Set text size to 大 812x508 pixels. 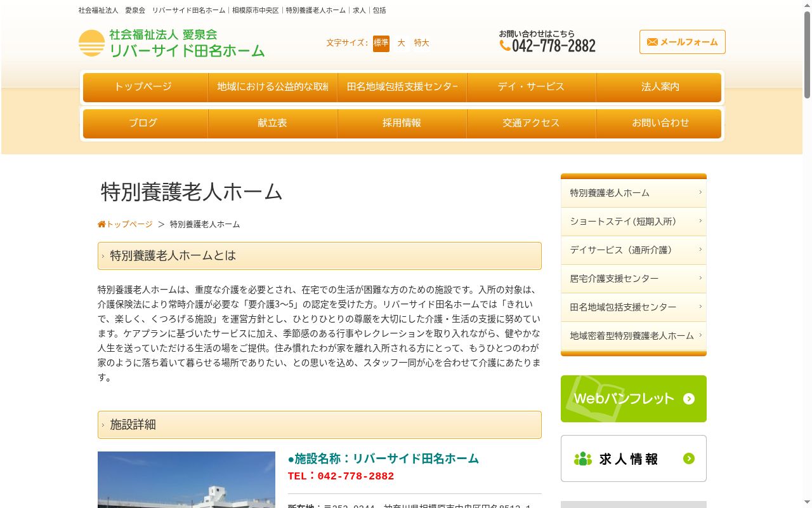(x=401, y=43)
